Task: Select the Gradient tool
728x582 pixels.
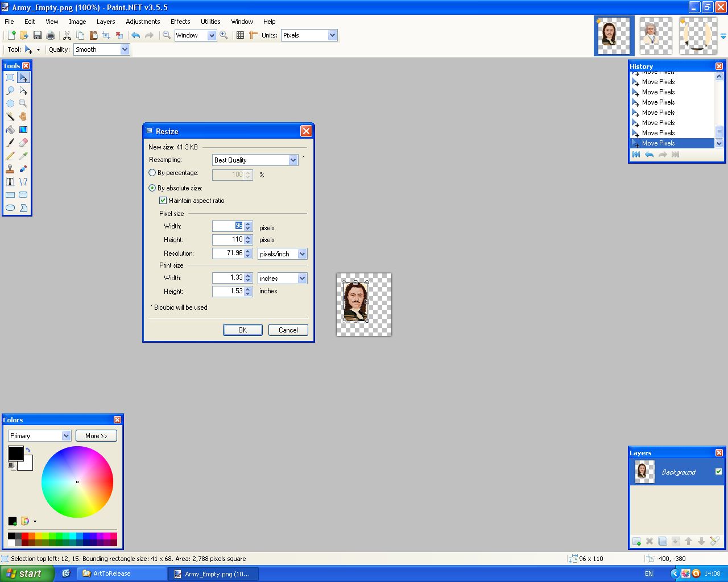Action: [23, 130]
